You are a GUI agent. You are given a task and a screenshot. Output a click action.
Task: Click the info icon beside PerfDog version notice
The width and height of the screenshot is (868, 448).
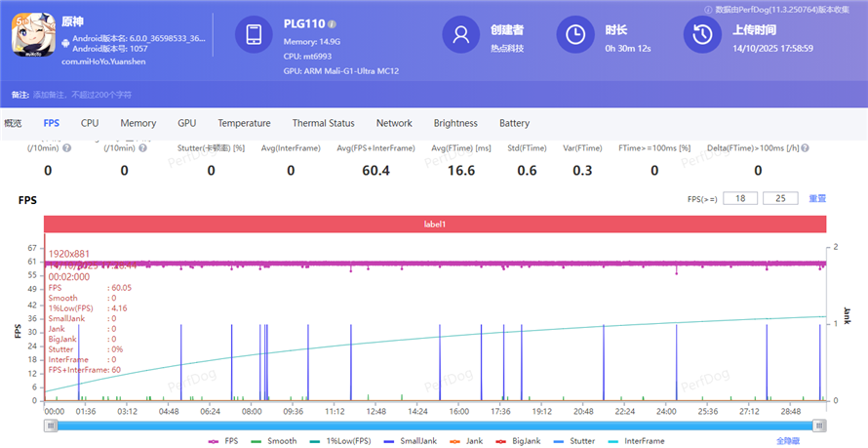(708, 8)
